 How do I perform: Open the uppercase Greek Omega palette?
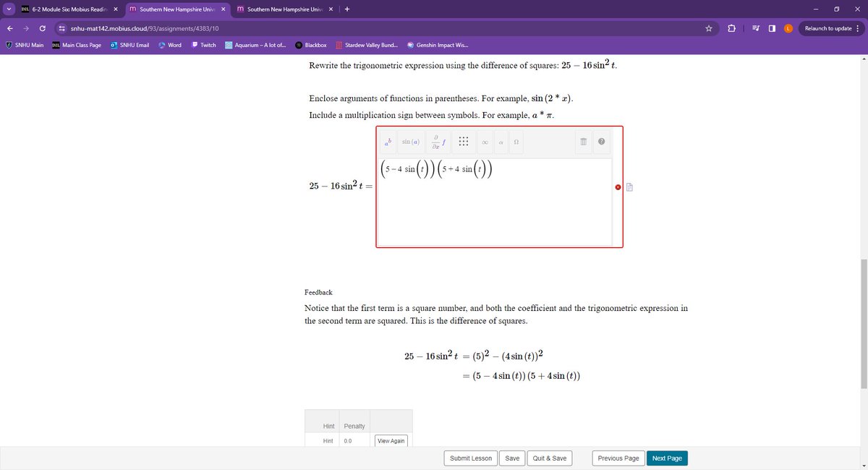(516, 142)
